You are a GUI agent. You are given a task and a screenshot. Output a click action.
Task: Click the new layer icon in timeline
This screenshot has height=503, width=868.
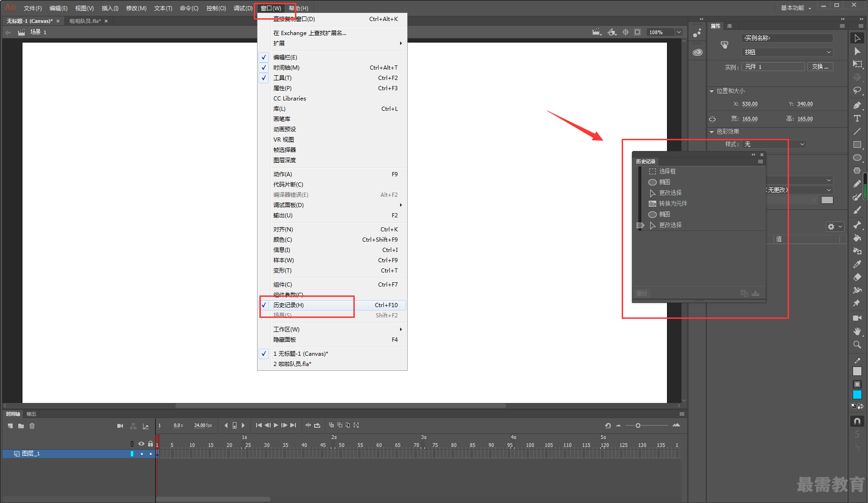click(10, 426)
